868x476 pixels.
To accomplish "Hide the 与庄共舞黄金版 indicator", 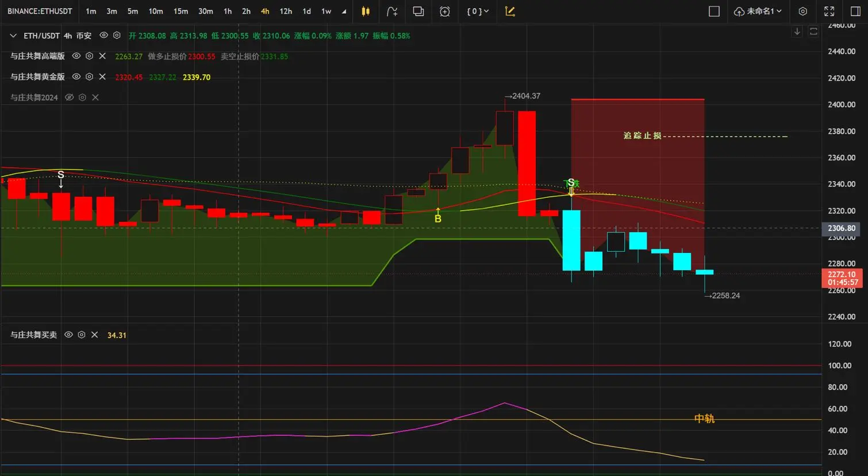I will (x=76, y=76).
